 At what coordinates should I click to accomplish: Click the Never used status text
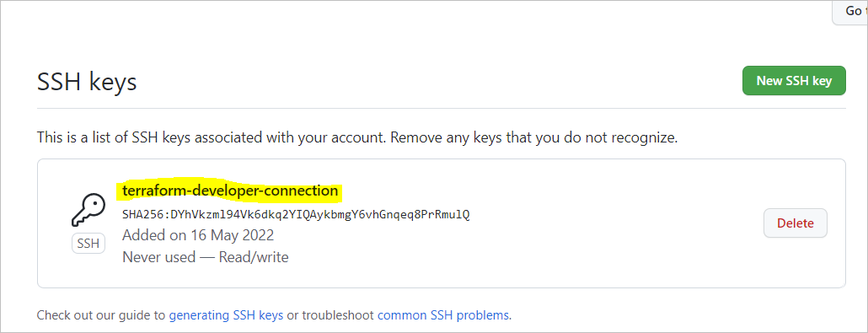click(x=159, y=258)
